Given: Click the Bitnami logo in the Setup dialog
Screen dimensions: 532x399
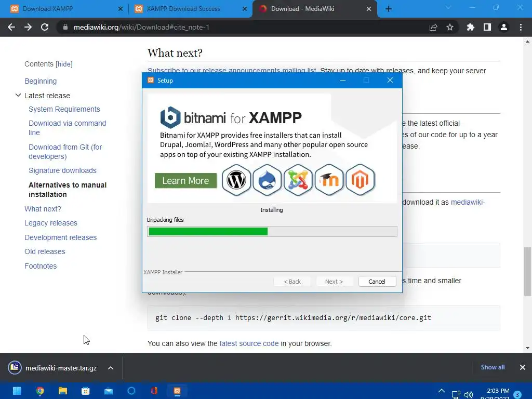Looking at the screenshot, I should tap(170, 117).
